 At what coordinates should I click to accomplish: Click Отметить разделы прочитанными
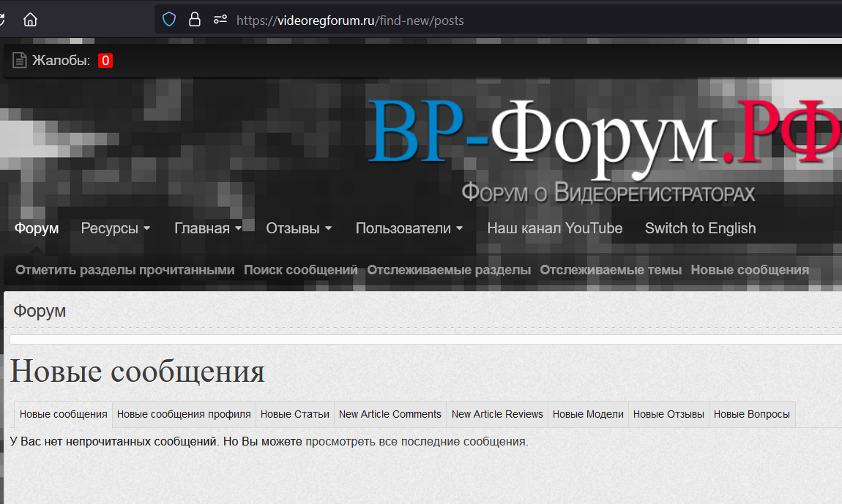125,270
